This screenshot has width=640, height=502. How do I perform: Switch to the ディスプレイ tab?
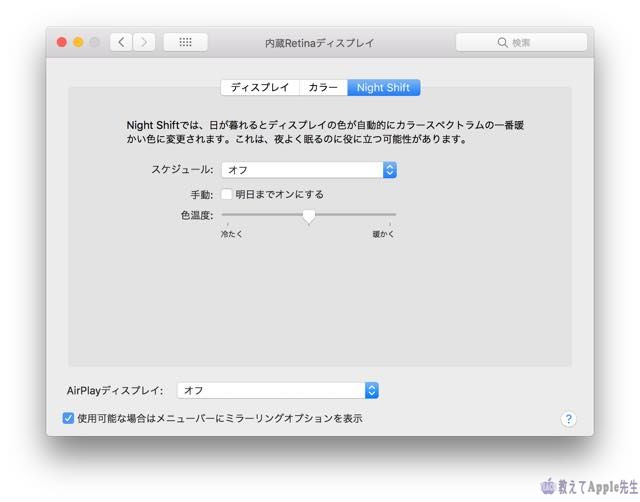coord(260,87)
